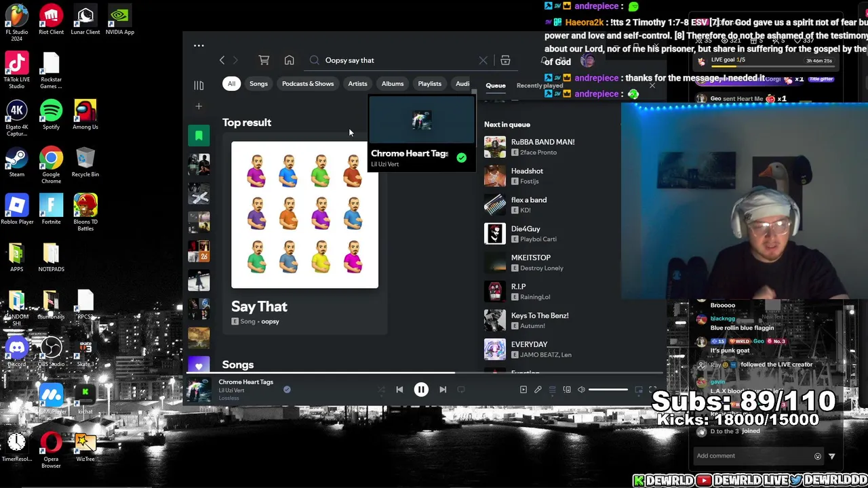Viewport: 868px width, 488px height.
Task: Toggle repeat in the player bar
Action: (461, 390)
